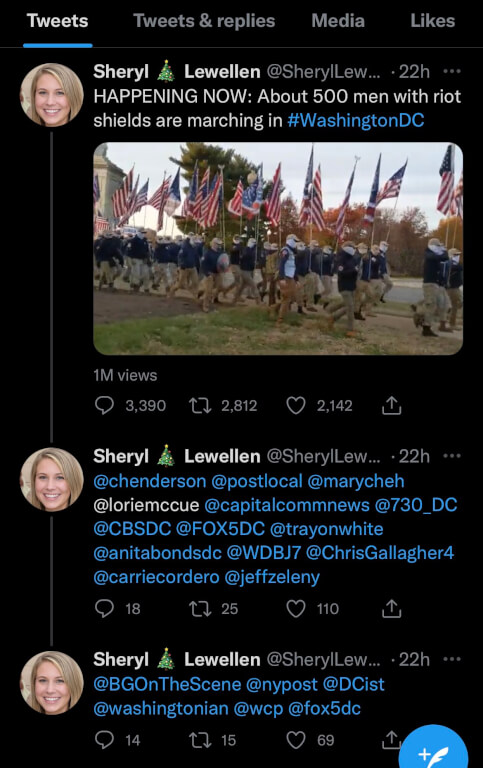Share the first tweet with video
Image resolution: width=483 pixels, height=768 pixels.
pos(391,406)
